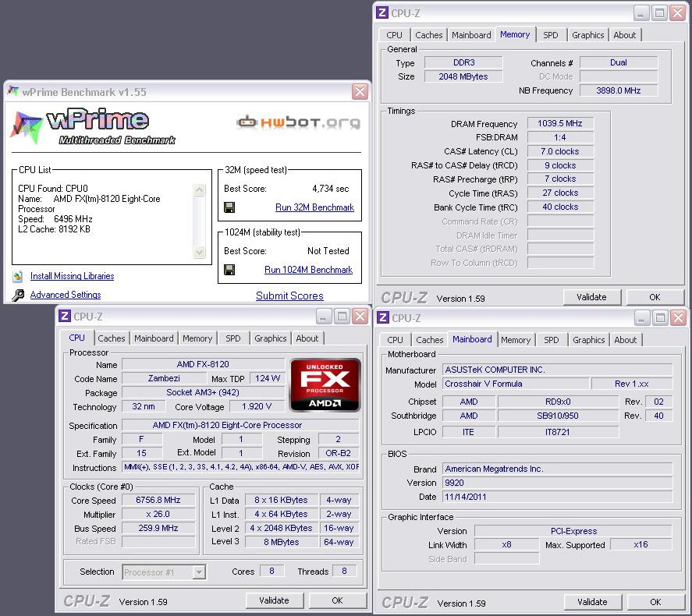Screen dimensions: 692x616
Task: Select Mainboard tab in Memory window
Action: pyautogui.click(x=471, y=35)
